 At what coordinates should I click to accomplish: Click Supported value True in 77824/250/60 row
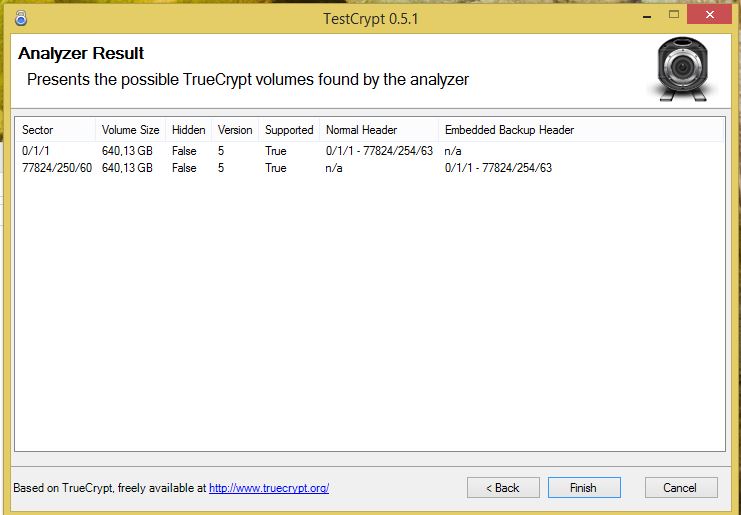[x=276, y=168]
